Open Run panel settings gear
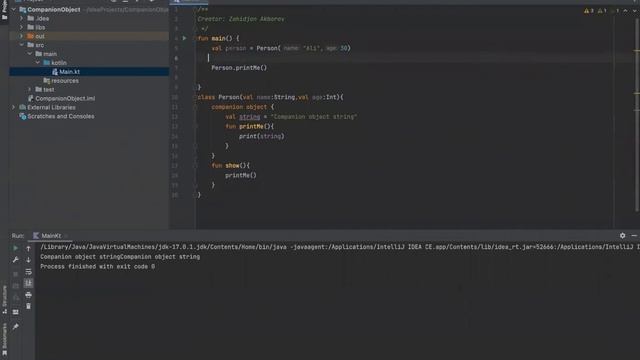The width and height of the screenshot is (640, 360). 622,236
